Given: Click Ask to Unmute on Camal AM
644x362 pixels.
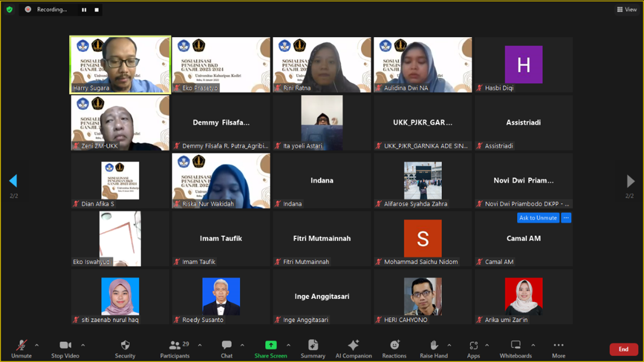Looking at the screenshot, I should [x=538, y=218].
